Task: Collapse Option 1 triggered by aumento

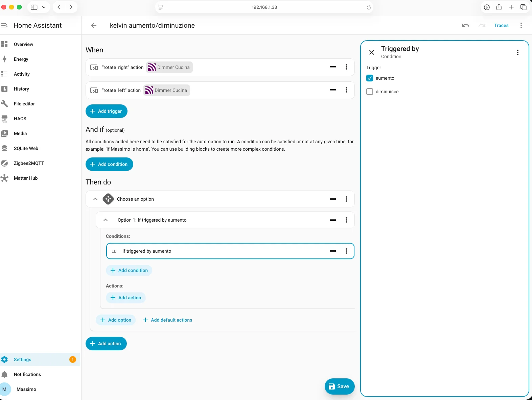Action: tap(106, 220)
